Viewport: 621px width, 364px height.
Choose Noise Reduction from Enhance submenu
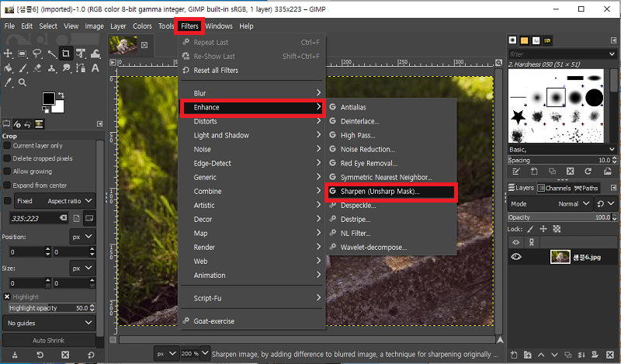[x=391, y=149]
